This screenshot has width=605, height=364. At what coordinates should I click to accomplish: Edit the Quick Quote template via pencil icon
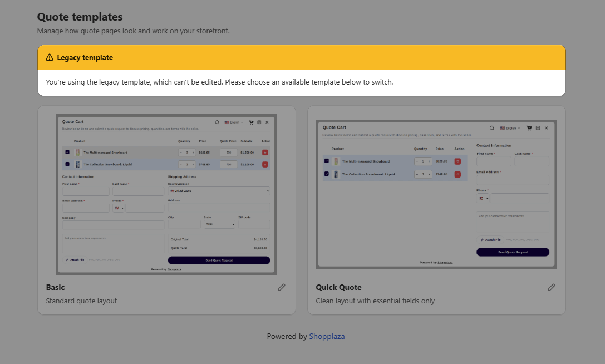pyautogui.click(x=552, y=287)
